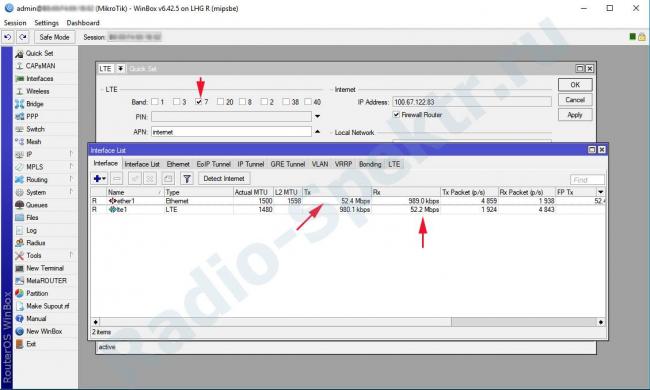This screenshot has width=650, height=390.
Task: Open the LTE mode dropdown in Quick Set
Action: coord(120,69)
